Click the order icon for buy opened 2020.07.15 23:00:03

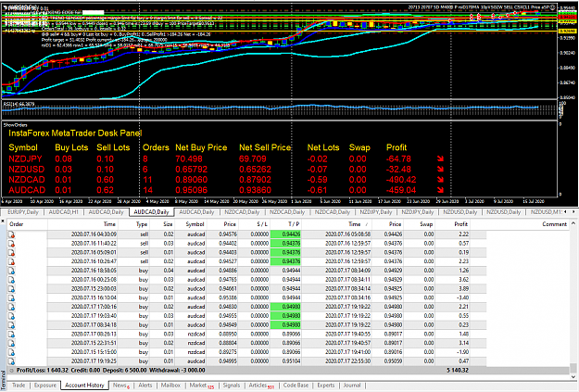[x=12, y=289]
